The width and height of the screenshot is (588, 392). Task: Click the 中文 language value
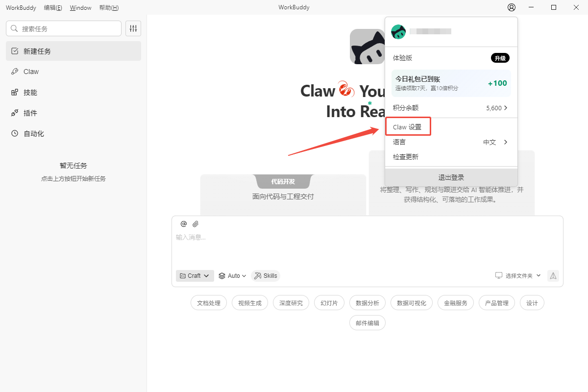tap(490, 142)
